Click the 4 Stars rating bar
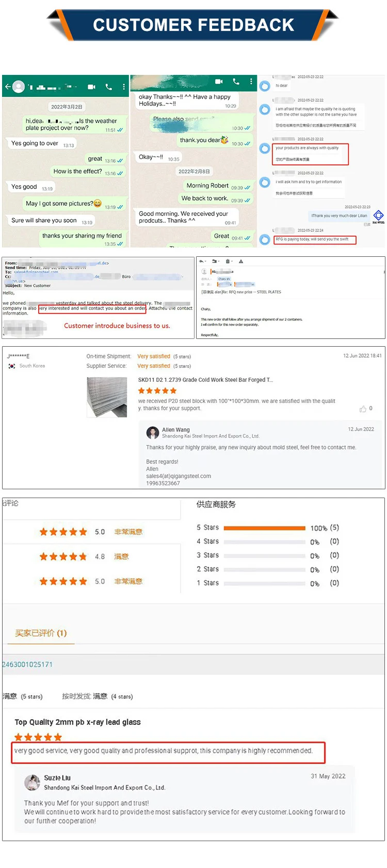Viewport: 387px width, 868px height. (265, 542)
